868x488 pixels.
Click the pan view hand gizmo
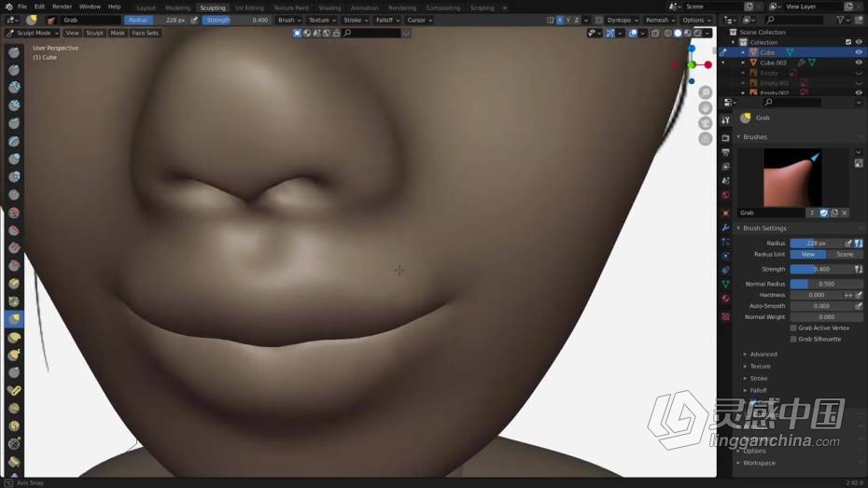[706, 108]
